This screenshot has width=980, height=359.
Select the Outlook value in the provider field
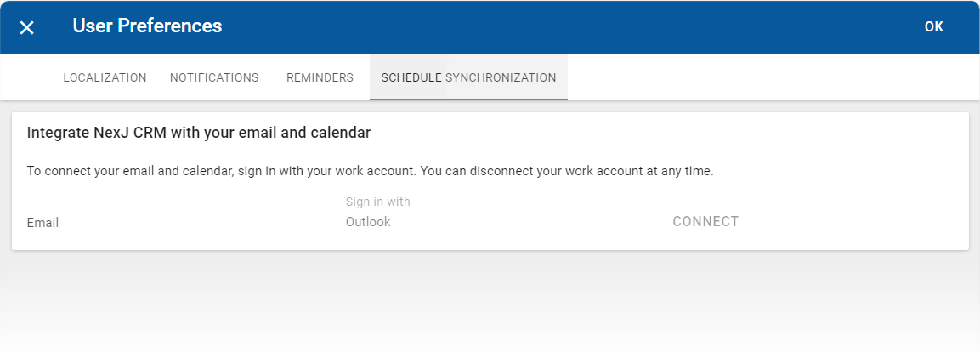tap(368, 222)
